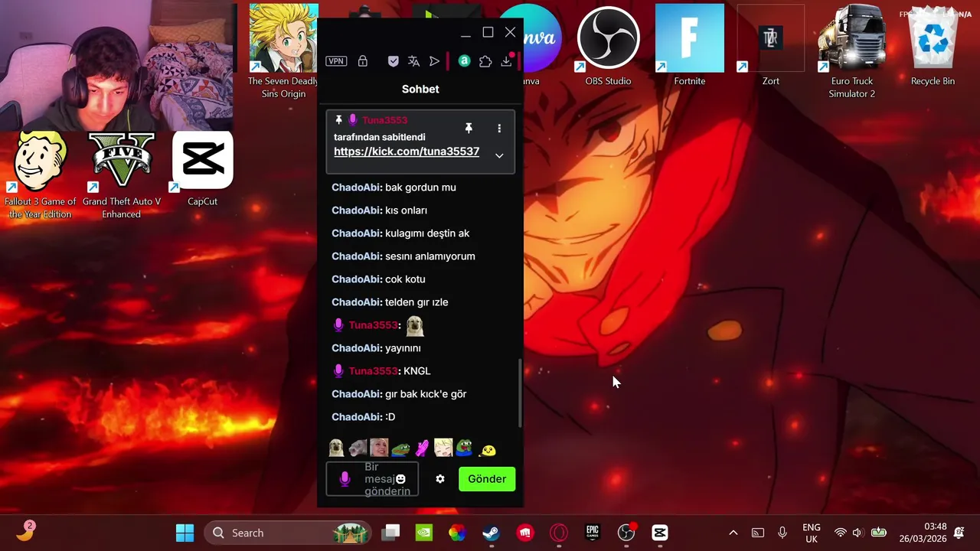The image size is (980, 551).
Task: Click the dog emote in Tuna3553's message
Action: point(414,325)
